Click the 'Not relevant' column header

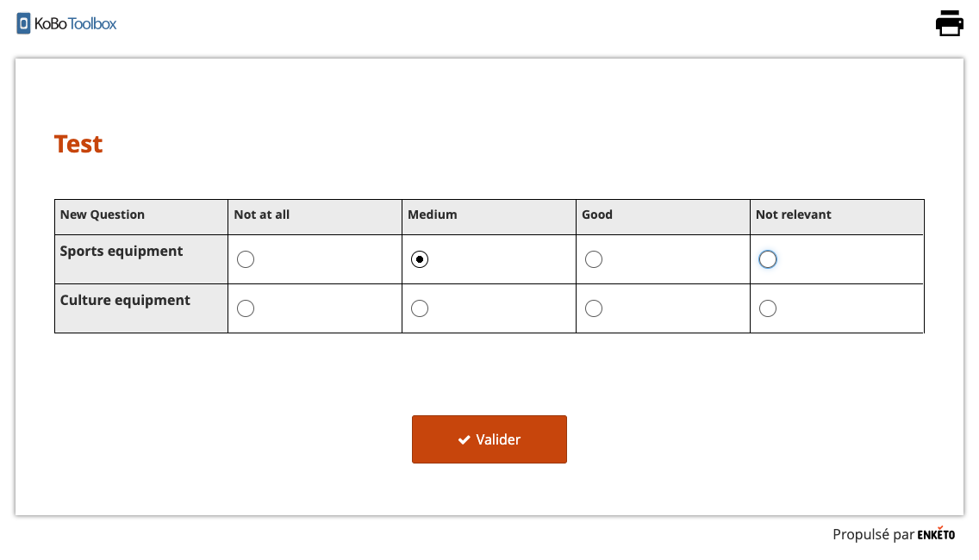pyautogui.click(x=794, y=215)
